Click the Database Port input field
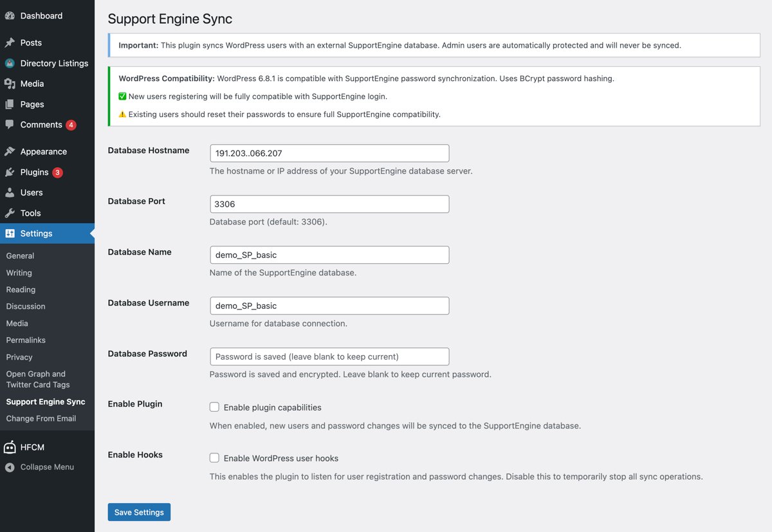772x532 pixels. click(329, 204)
